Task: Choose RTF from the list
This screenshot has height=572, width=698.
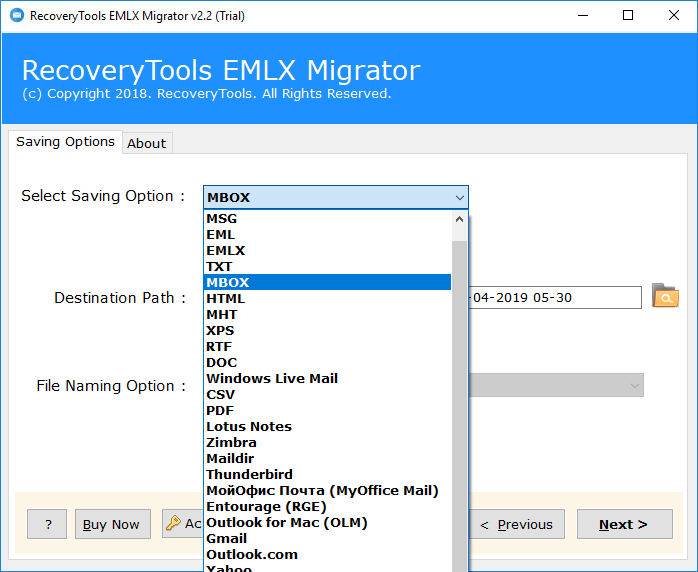Action: 327,346
